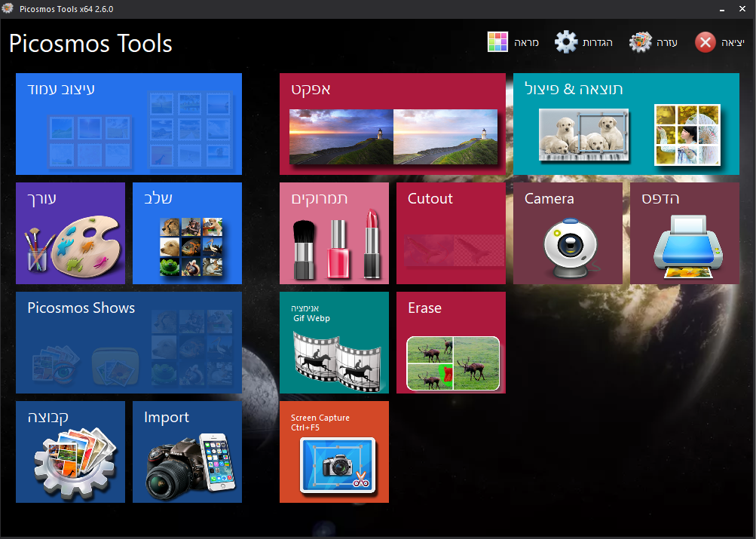Click the puppies crop thumbnail
Screen dimensions: 756x539
coord(584,134)
